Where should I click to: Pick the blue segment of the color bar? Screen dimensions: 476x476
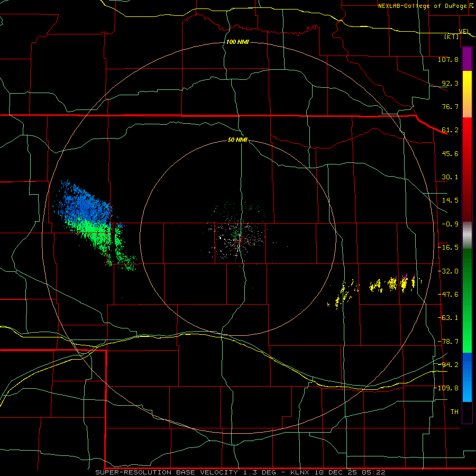coord(467,377)
